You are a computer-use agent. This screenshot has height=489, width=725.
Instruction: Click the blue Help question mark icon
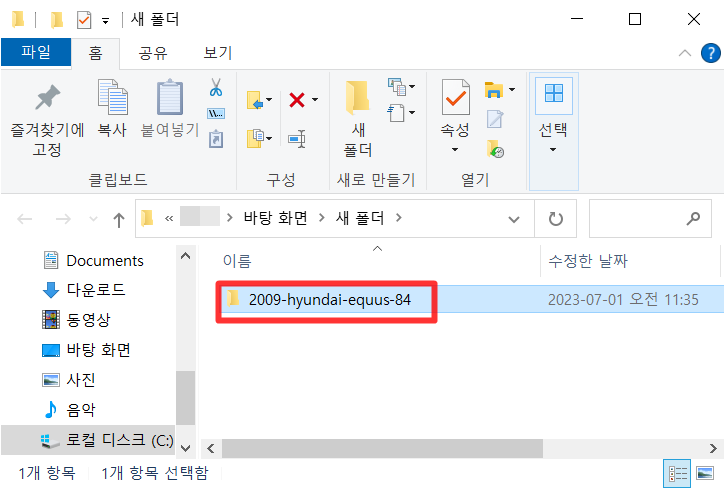click(x=710, y=53)
